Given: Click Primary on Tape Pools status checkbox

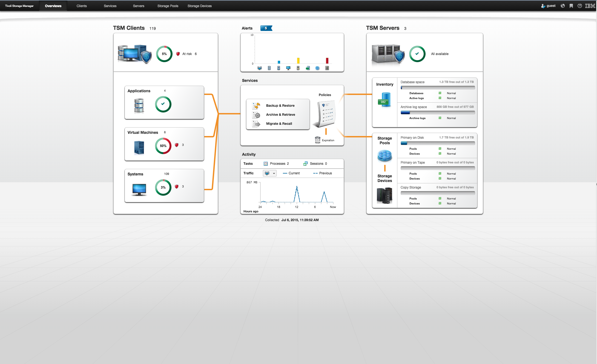Looking at the screenshot, I should pyautogui.click(x=440, y=174).
